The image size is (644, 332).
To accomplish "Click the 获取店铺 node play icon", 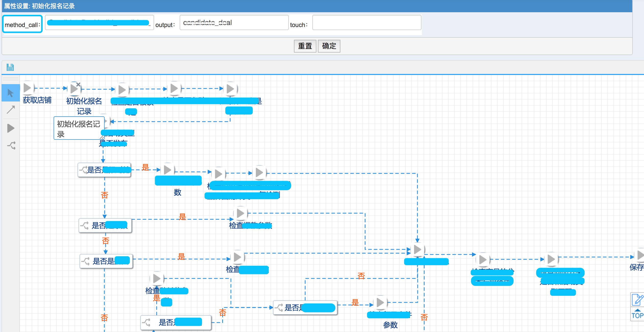I will coord(27,88).
